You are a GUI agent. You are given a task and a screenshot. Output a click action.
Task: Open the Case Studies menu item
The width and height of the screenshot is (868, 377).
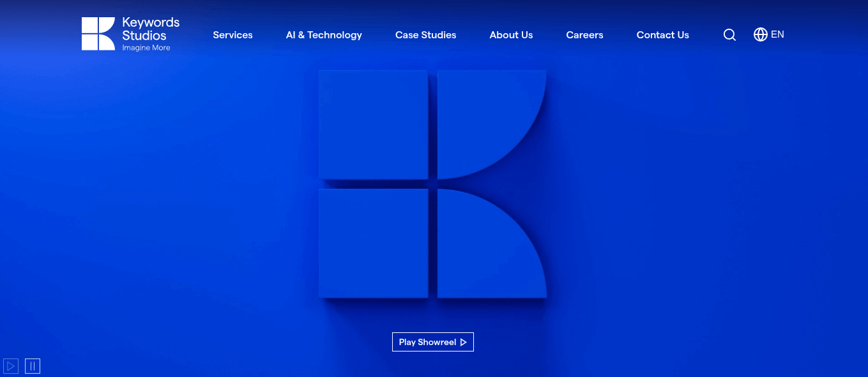(x=425, y=35)
